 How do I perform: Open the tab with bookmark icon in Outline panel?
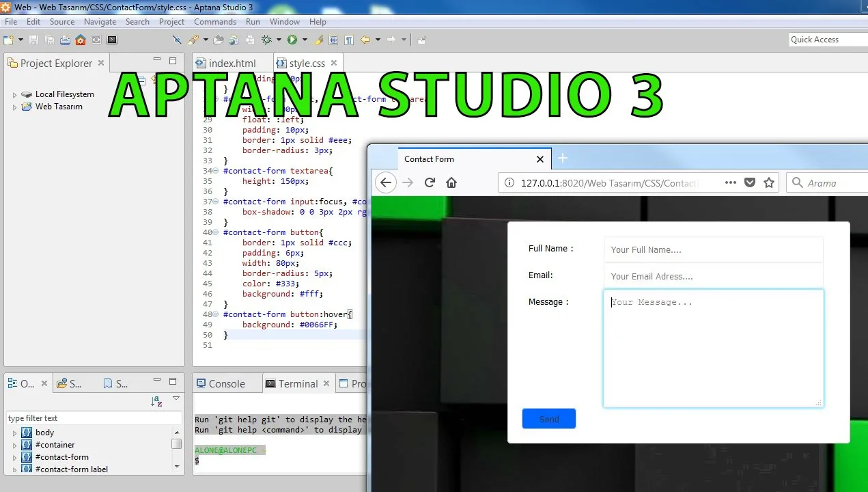pyautogui.click(x=115, y=383)
